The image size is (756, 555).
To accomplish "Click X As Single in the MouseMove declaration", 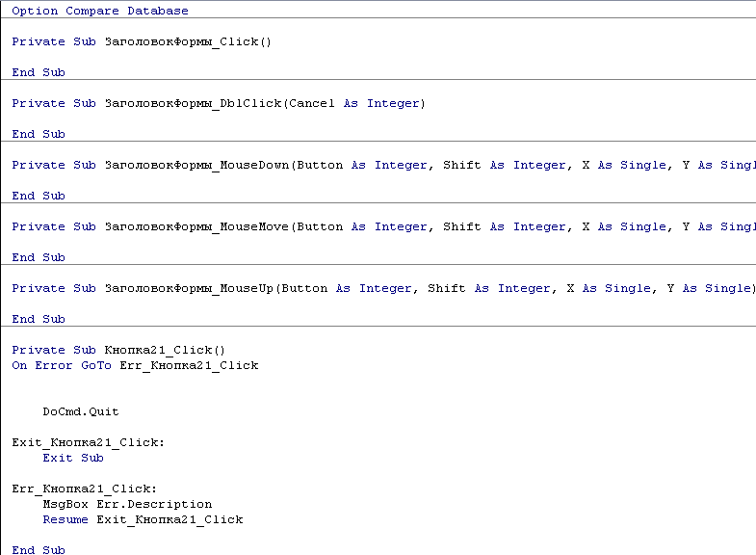I will (623, 227).
